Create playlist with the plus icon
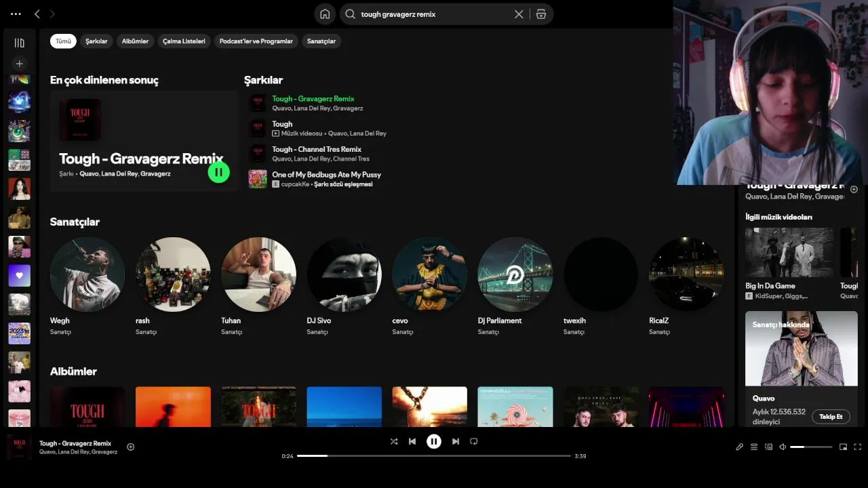 click(x=19, y=64)
